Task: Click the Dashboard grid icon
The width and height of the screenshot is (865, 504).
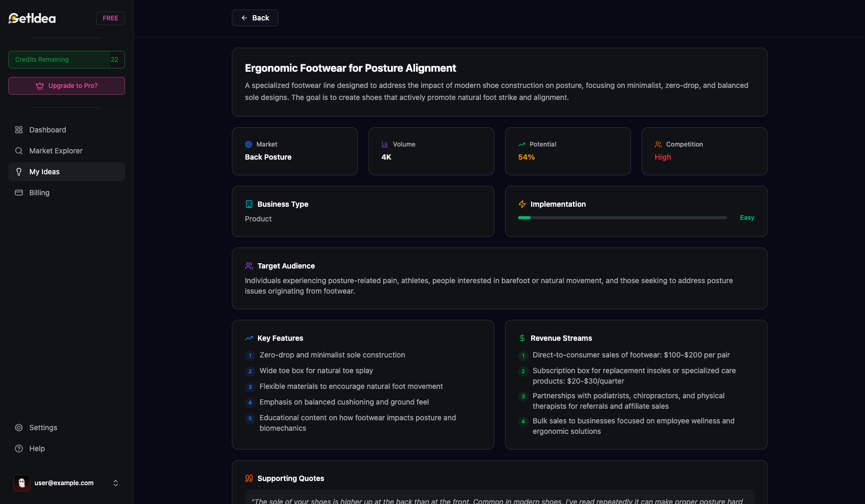Action: [19, 130]
